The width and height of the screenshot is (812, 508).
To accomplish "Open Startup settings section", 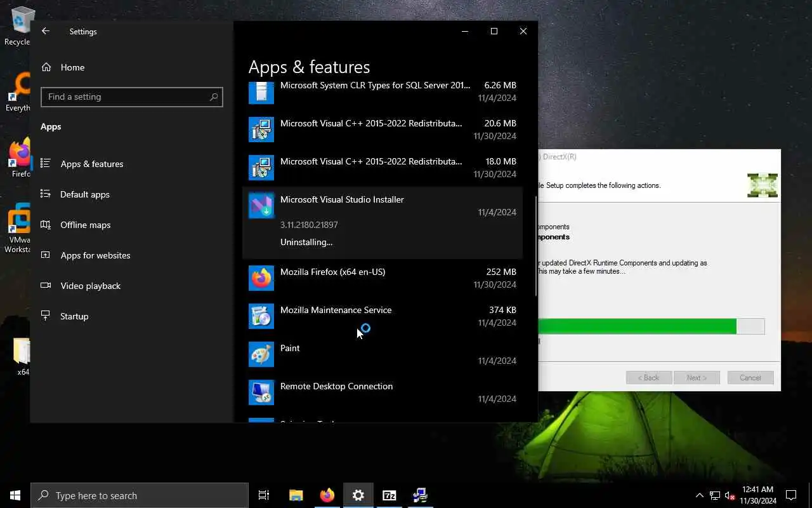I will 74,316.
